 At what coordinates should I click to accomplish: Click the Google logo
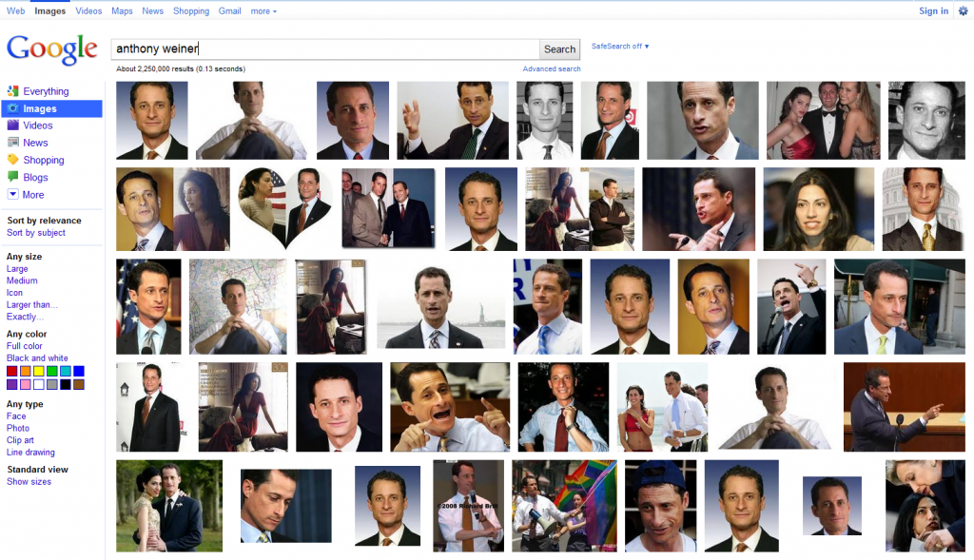click(x=52, y=49)
